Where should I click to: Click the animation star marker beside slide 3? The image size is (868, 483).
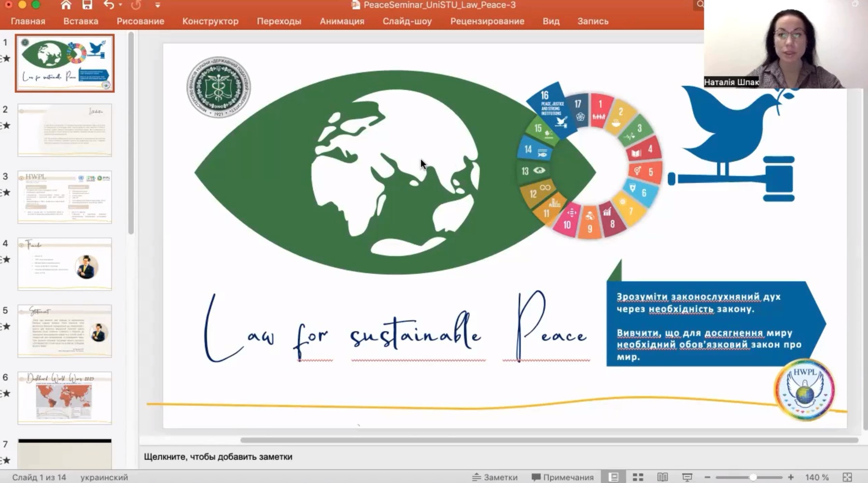[6, 193]
